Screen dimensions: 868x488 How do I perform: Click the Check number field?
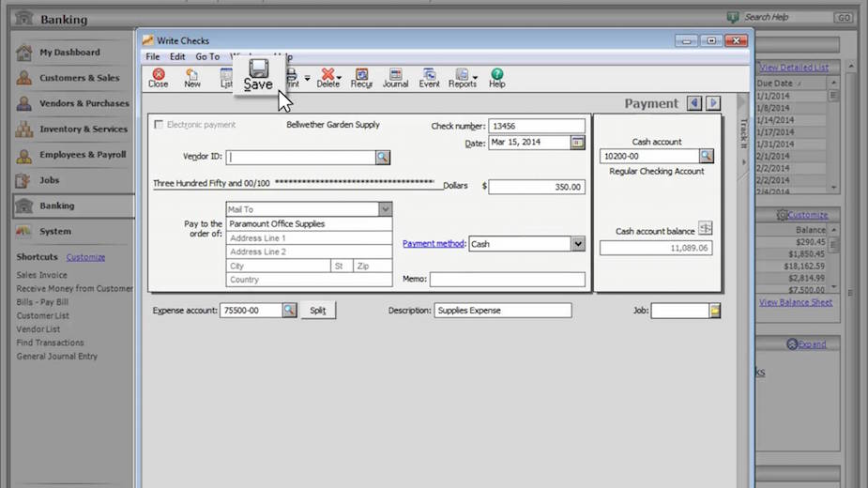537,126
